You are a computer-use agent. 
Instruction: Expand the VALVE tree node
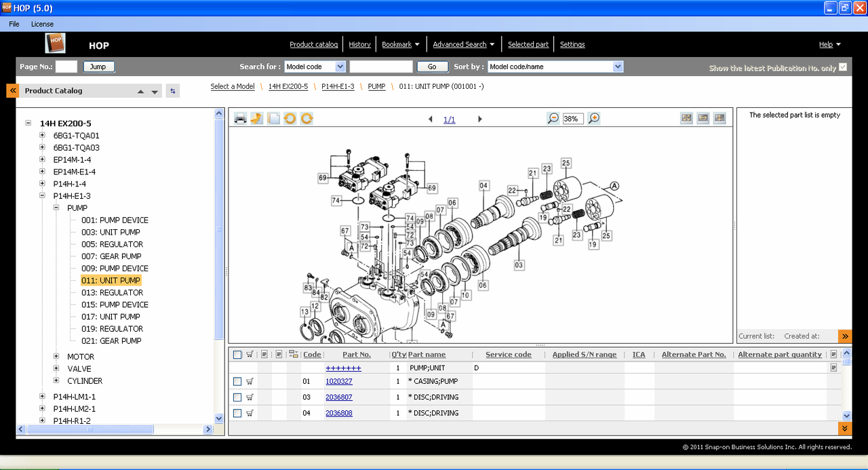56,368
